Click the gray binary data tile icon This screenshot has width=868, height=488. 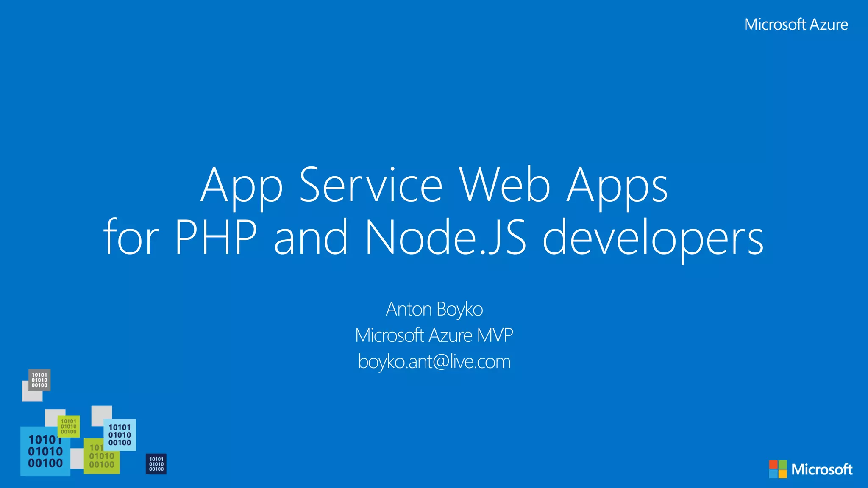(x=39, y=380)
